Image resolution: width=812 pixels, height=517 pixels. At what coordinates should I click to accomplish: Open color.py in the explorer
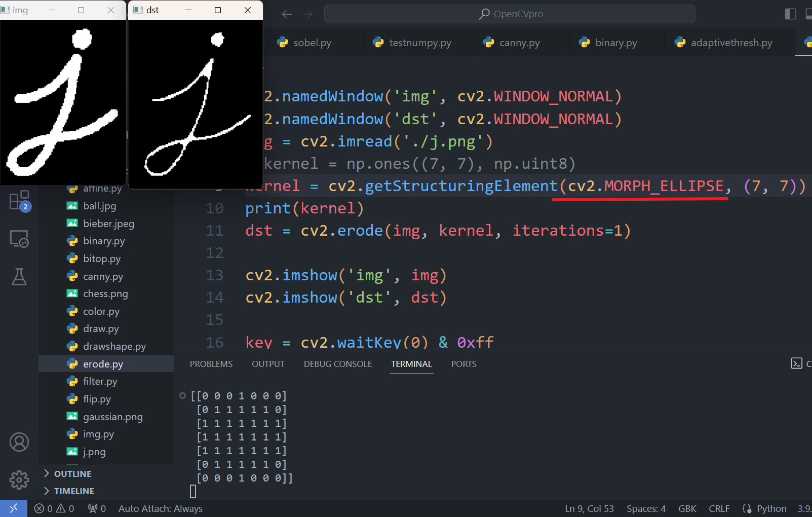tap(106, 311)
